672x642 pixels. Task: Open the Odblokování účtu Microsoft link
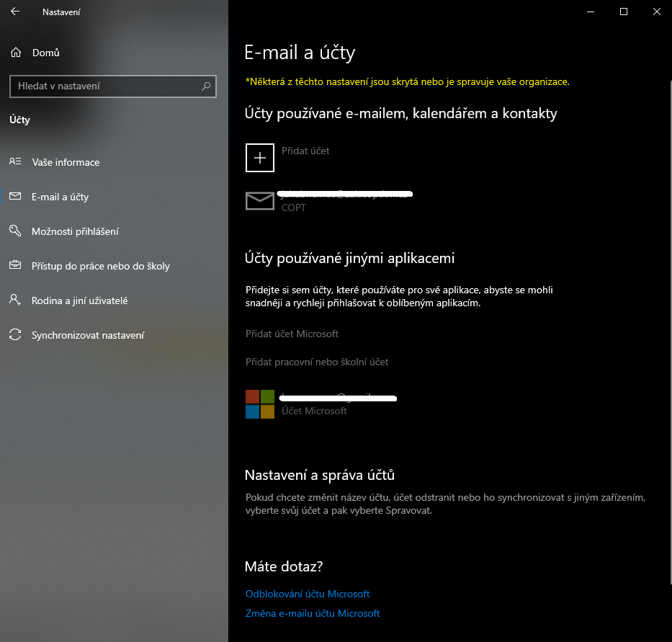click(x=308, y=594)
